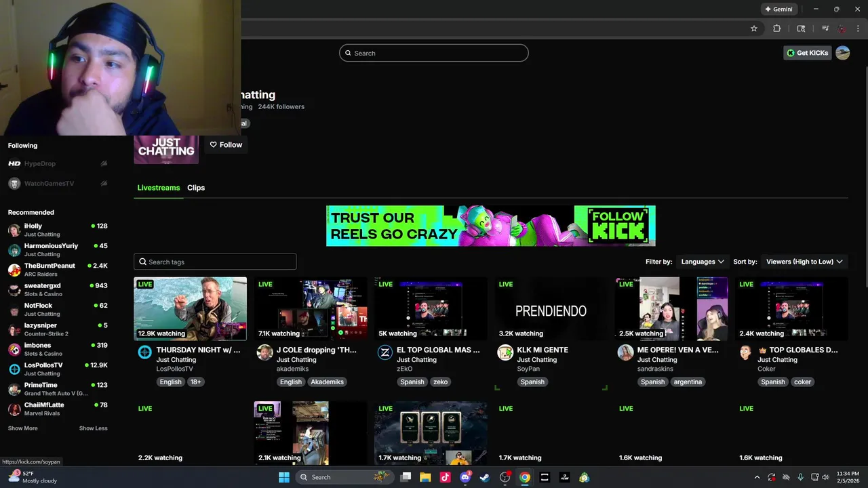Open the Chrome three-dot menu
Viewport: 868px width, 488px height.
(858, 28)
